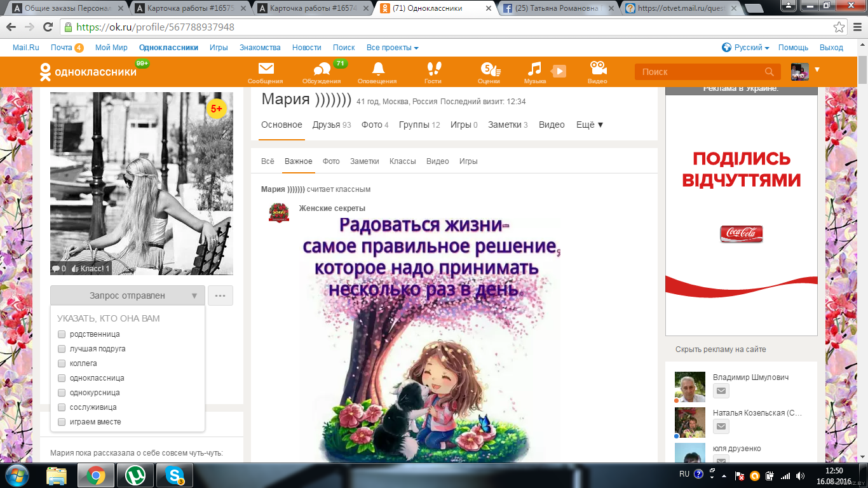Open Обсуждения chat bubbles icon
868x488 pixels.
pos(322,69)
